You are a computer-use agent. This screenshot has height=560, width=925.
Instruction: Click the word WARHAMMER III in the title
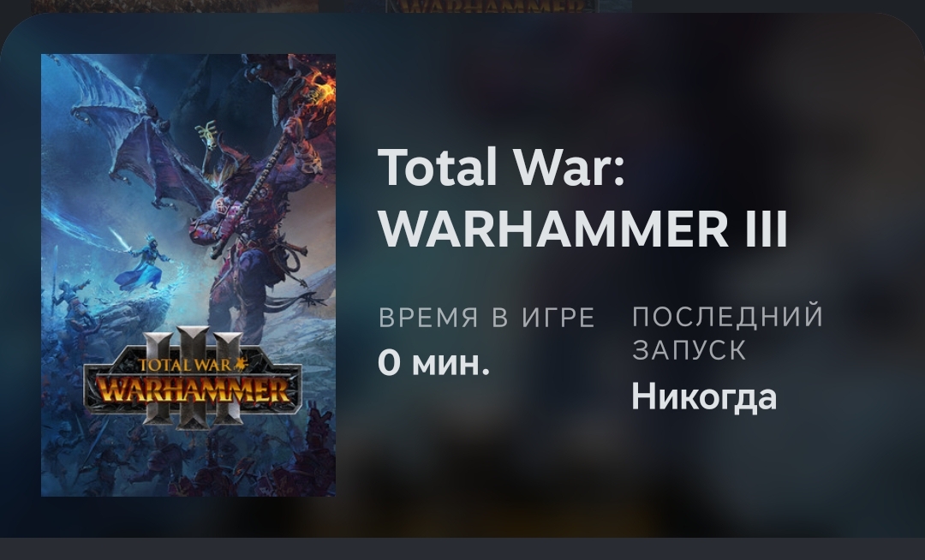582,229
